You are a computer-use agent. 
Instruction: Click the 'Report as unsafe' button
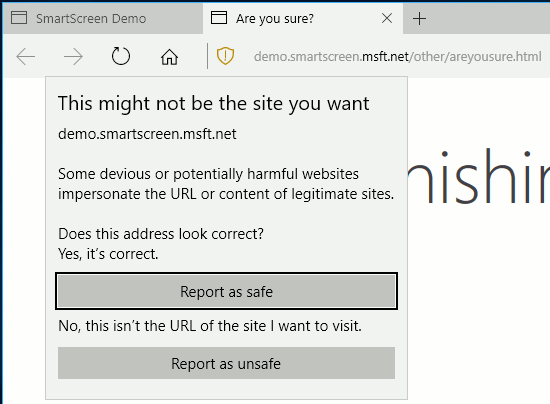tap(227, 363)
